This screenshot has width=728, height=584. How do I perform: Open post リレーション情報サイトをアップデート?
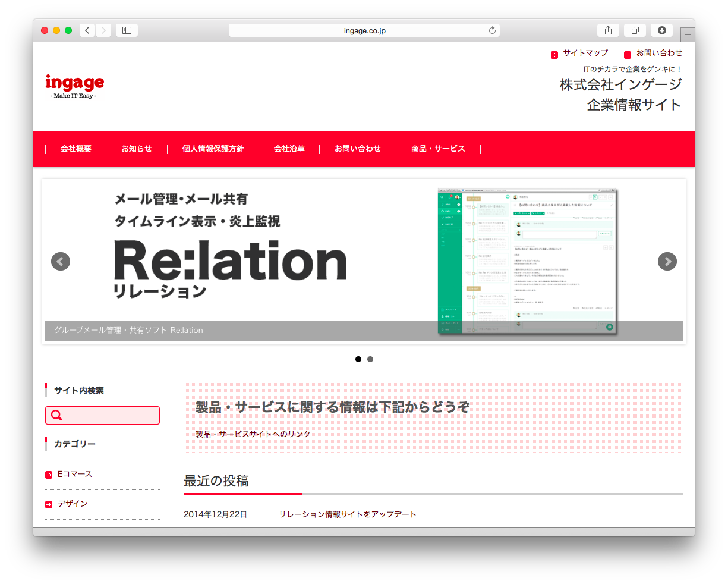point(348,514)
